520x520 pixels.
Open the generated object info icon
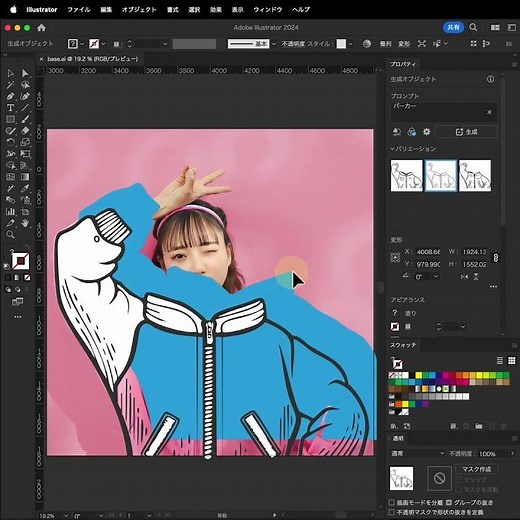(490, 79)
